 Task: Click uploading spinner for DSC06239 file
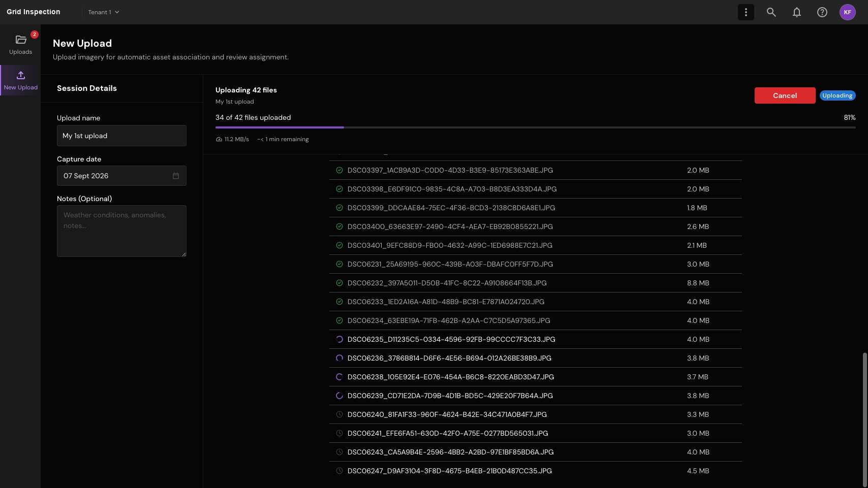tap(339, 396)
